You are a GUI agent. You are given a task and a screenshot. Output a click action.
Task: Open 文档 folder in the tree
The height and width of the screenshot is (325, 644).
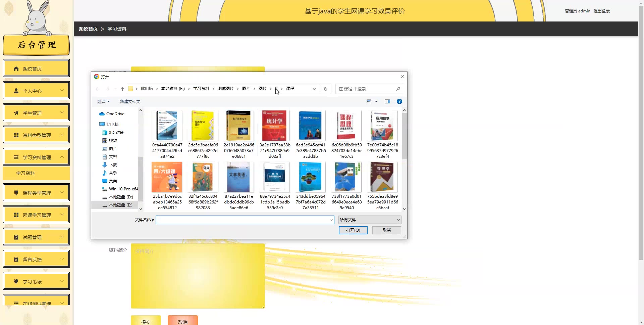tap(110, 157)
